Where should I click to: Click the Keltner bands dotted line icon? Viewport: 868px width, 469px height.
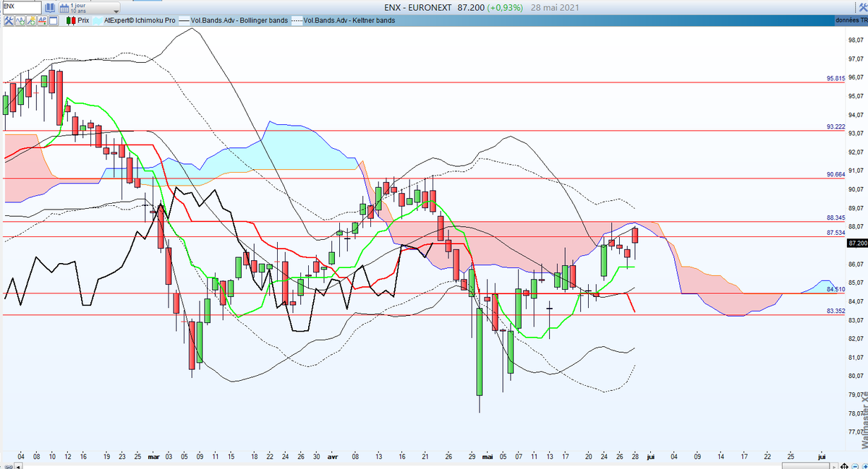[297, 20]
